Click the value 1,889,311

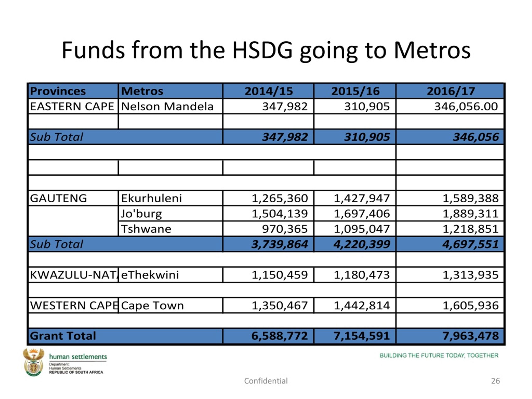point(470,214)
